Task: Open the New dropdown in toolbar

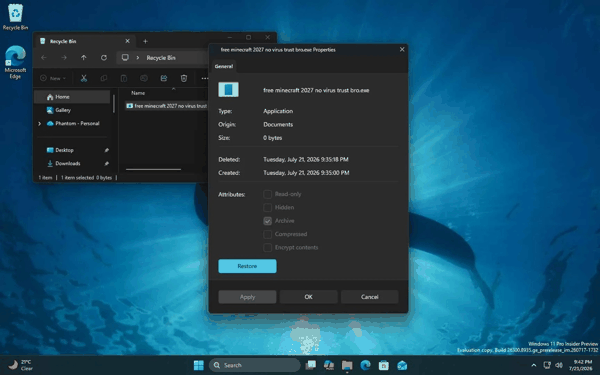Action: (53, 78)
